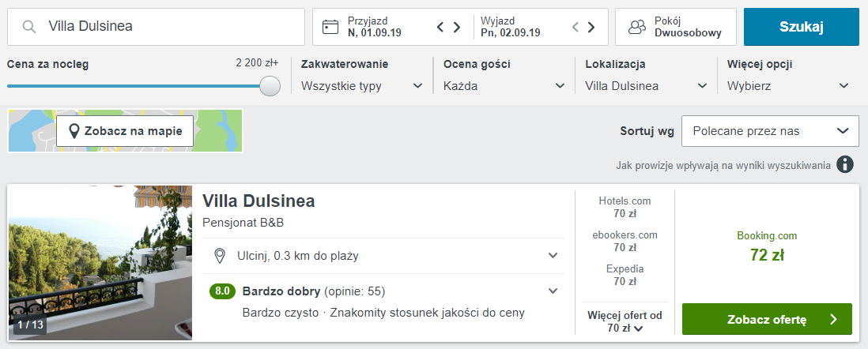
Task: Click the map pin icon
Action: [74, 131]
